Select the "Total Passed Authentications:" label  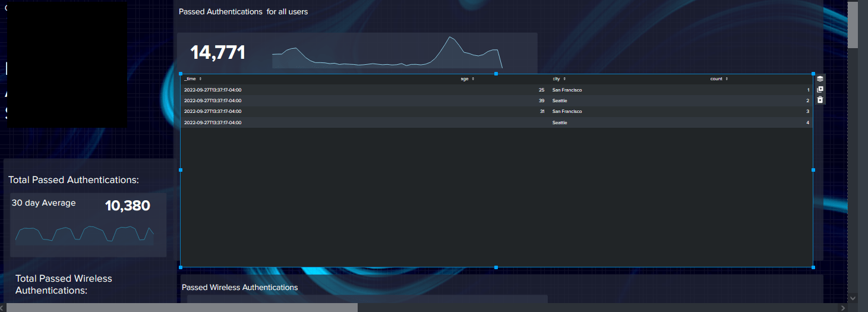coord(74,180)
